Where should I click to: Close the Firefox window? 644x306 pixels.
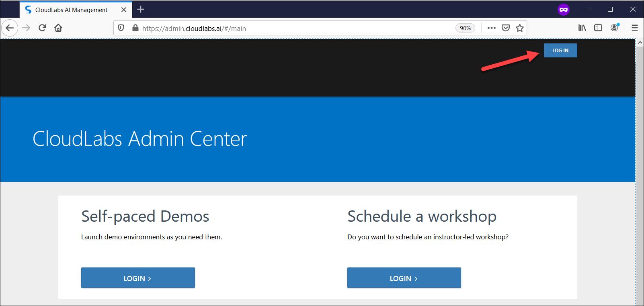(x=633, y=9)
